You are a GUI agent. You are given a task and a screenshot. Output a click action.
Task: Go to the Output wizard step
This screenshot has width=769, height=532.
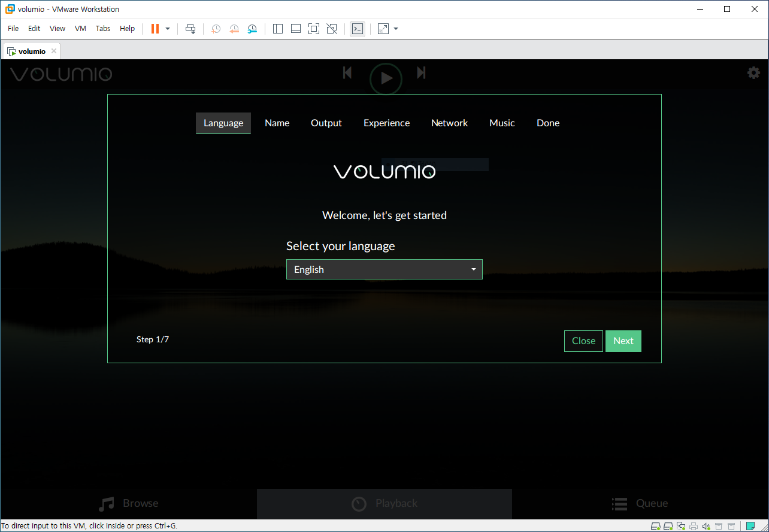pos(326,123)
